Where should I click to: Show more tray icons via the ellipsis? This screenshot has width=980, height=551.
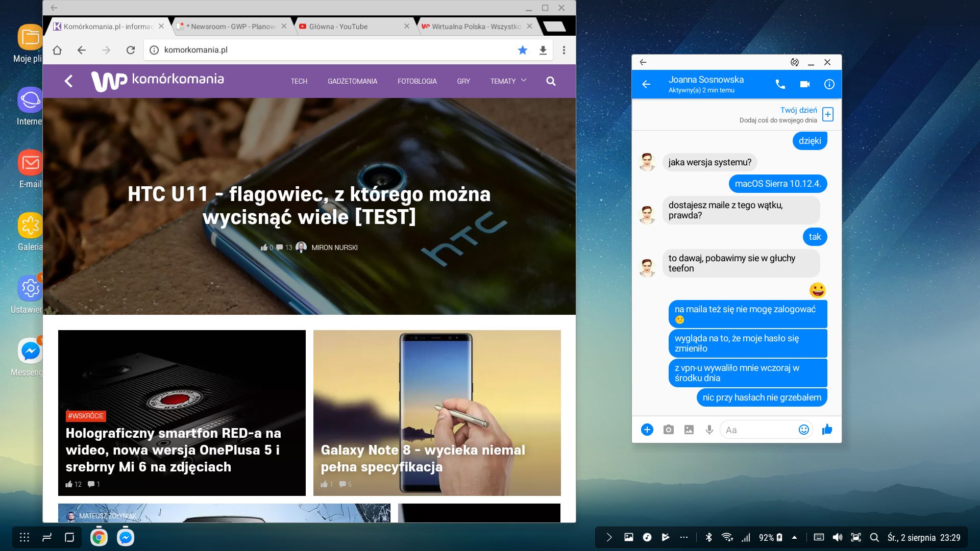tap(684, 537)
